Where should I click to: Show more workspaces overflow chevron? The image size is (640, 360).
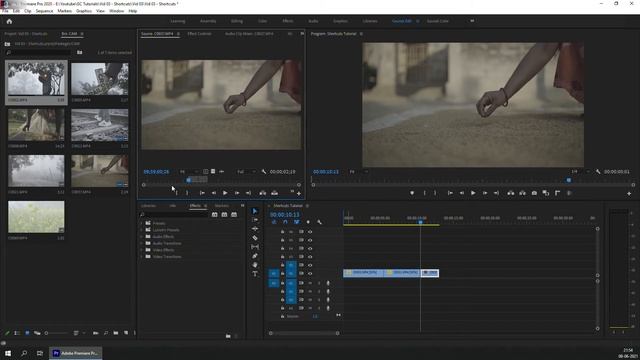[472, 21]
